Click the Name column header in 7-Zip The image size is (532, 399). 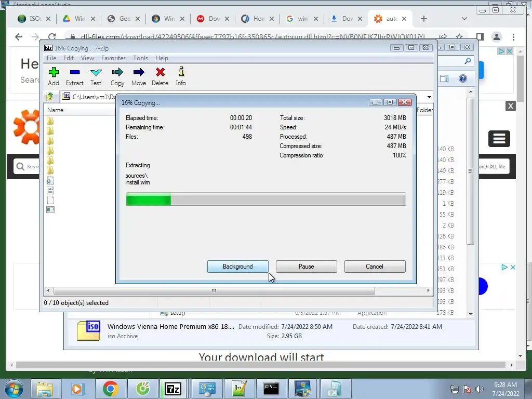(55, 110)
